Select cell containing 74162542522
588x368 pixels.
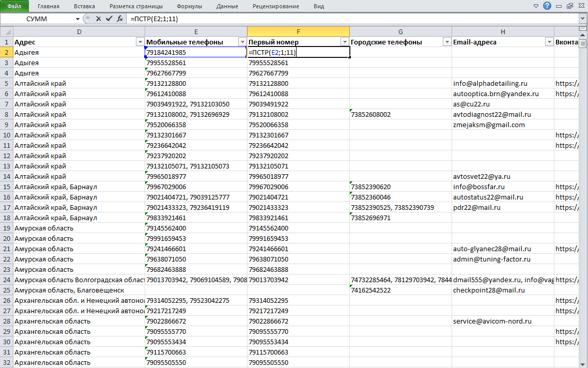point(400,290)
